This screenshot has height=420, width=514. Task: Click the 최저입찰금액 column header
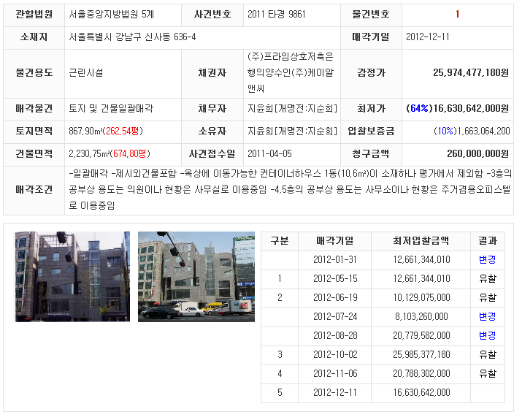tap(421, 240)
